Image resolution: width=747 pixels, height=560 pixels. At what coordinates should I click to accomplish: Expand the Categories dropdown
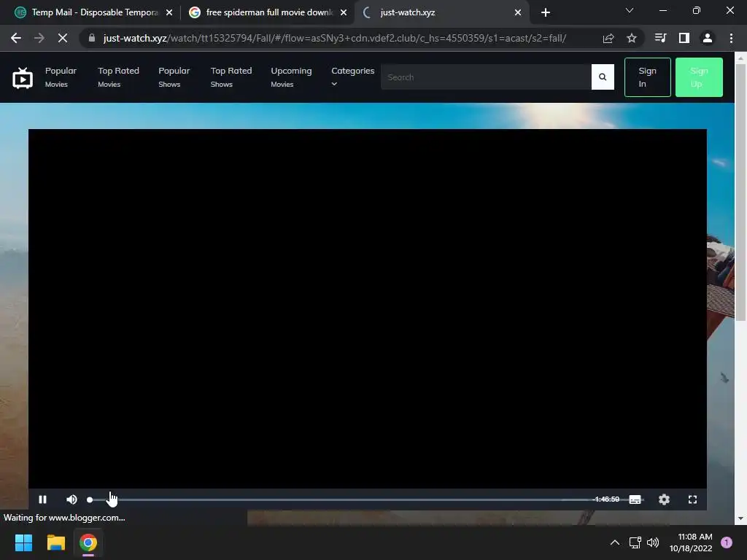[x=352, y=76]
